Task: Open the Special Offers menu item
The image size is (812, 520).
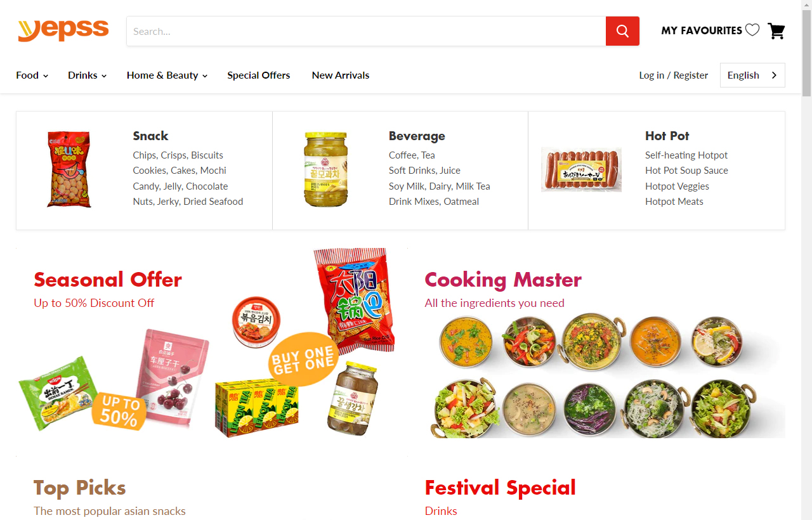Action: tap(259, 75)
